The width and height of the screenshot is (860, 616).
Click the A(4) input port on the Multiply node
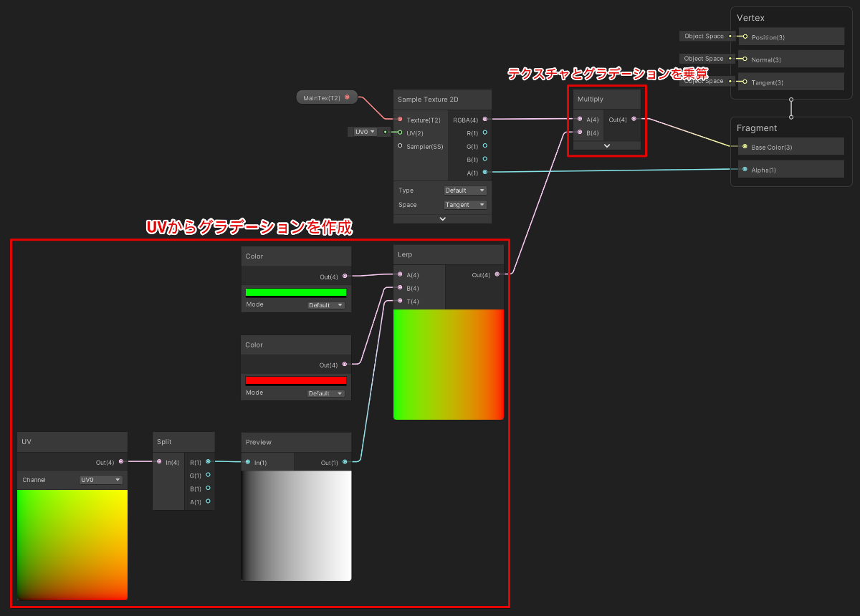point(580,120)
